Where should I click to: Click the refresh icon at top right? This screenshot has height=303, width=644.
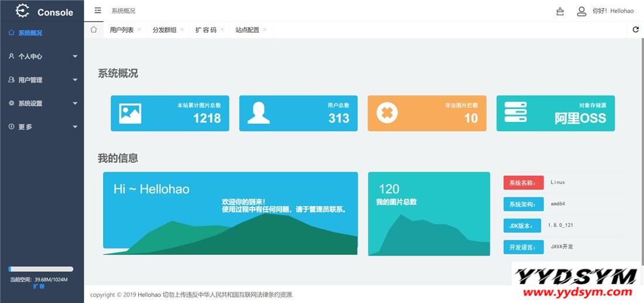[636, 30]
